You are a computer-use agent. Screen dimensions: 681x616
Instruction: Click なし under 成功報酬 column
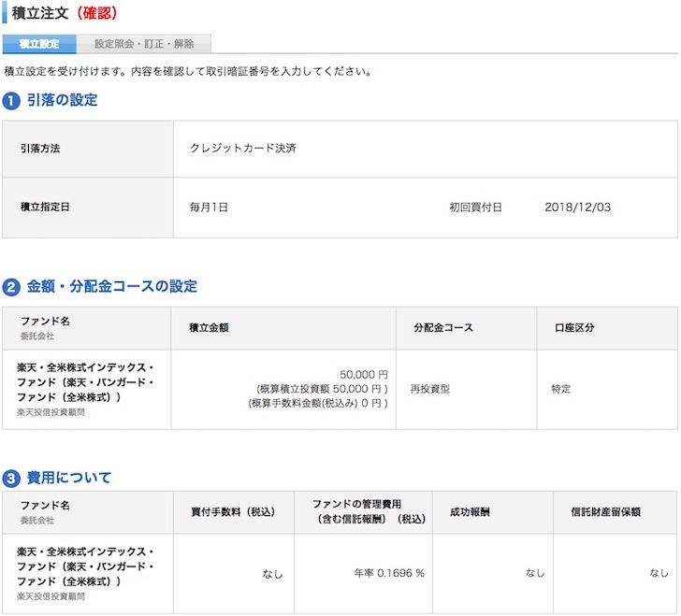pos(535,573)
